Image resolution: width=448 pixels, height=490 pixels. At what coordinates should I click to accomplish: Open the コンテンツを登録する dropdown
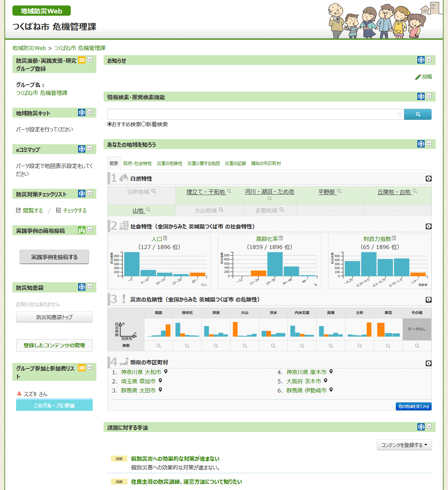pyautogui.click(x=404, y=445)
